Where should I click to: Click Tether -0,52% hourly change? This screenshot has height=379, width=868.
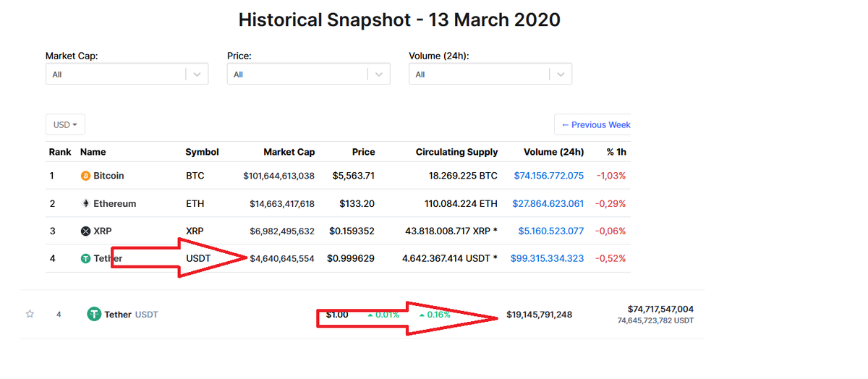coord(611,258)
